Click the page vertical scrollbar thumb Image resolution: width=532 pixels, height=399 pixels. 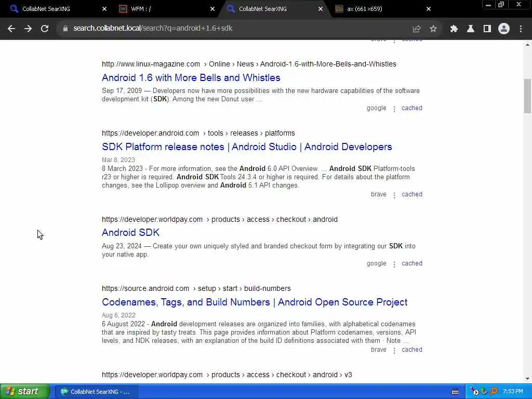(527, 96)
